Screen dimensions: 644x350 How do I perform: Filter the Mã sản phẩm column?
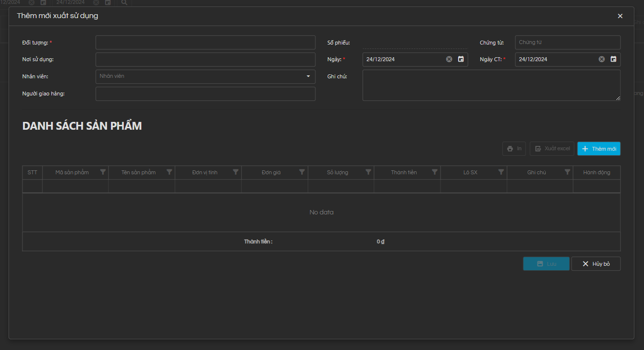[x=103, y=172]
